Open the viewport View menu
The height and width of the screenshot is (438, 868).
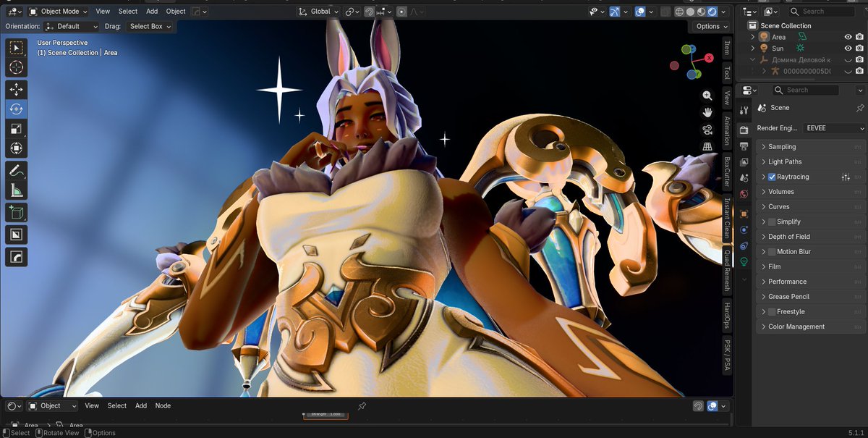(x=103, y=12)
